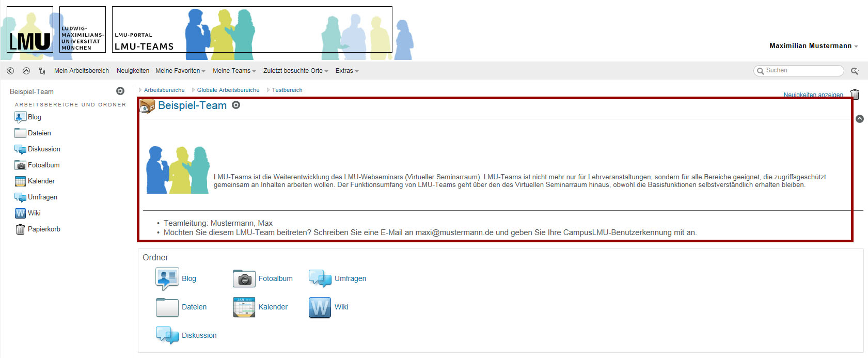Open the Umfragen text link under Ordner

(x=351, y=278)
